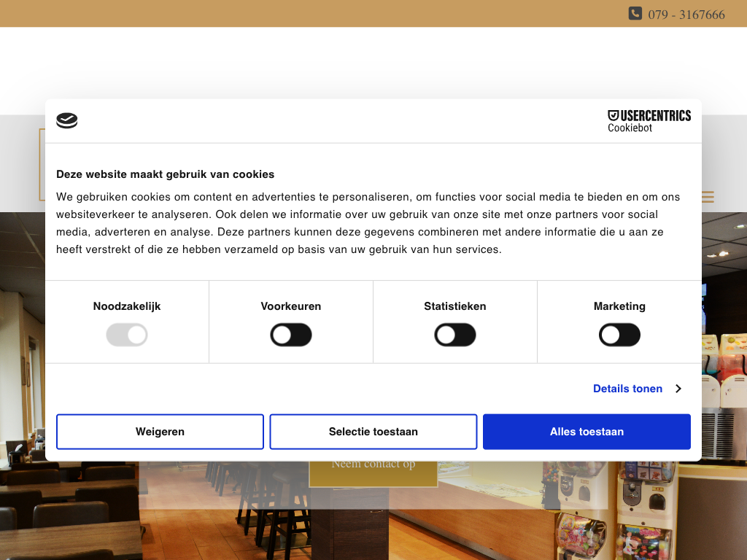
Task: Click the phone icon in top bar
Action: click(x=635, y=14)
